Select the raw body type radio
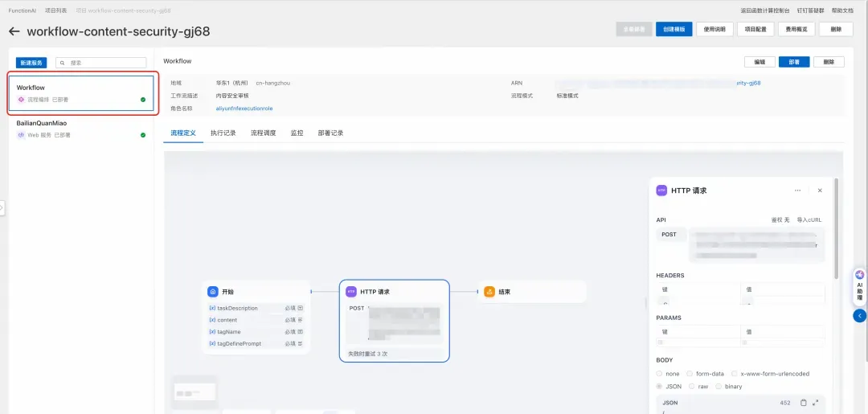Viewport: 868px width, 414px height. (x=692, y=387)
